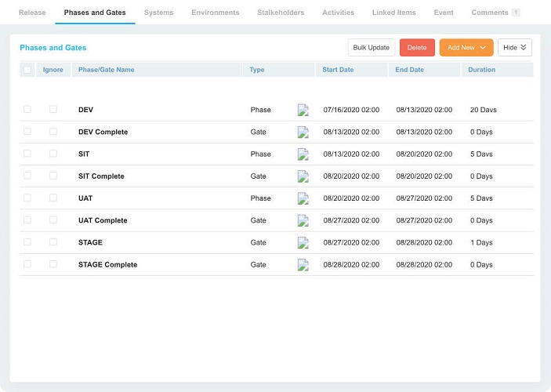Select the SIT row checkbox

click(x=27, y=154)
